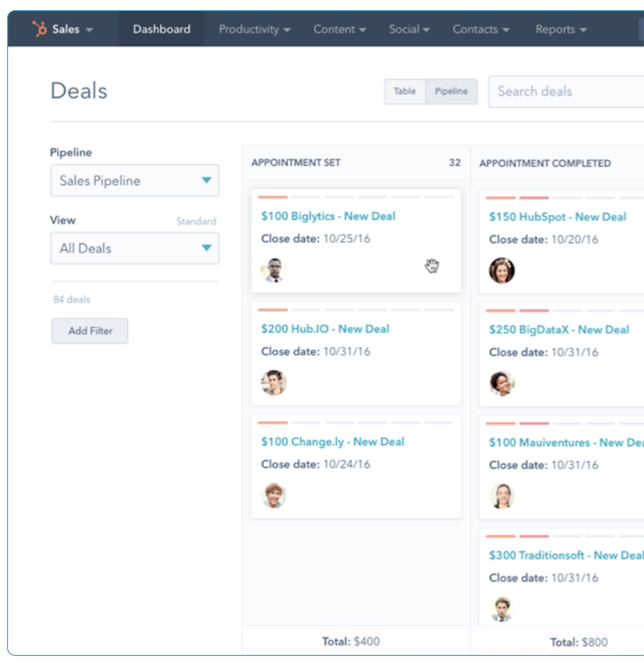
Task: Open the $300 Traditionsoft deal link
Action: (x=566, y=555)
